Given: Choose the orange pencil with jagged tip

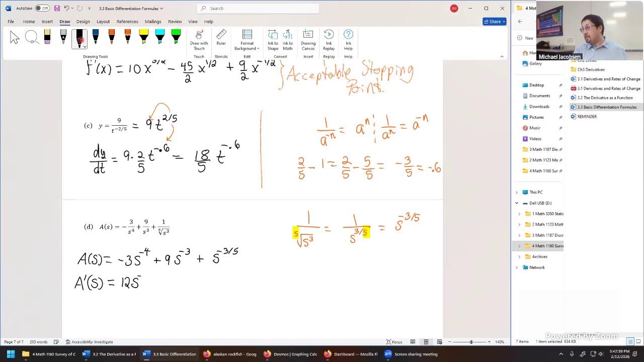Looking at the screenshot, I should point(128,37).
